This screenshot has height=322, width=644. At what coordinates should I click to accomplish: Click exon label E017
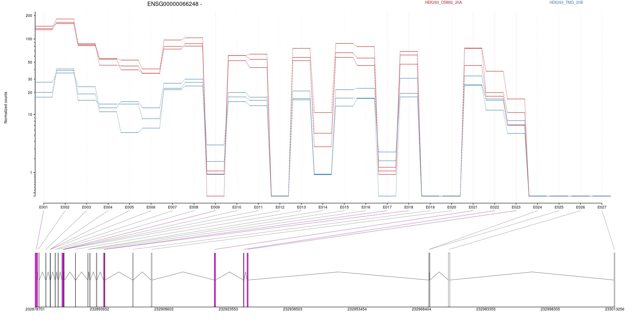click(387, 207)
